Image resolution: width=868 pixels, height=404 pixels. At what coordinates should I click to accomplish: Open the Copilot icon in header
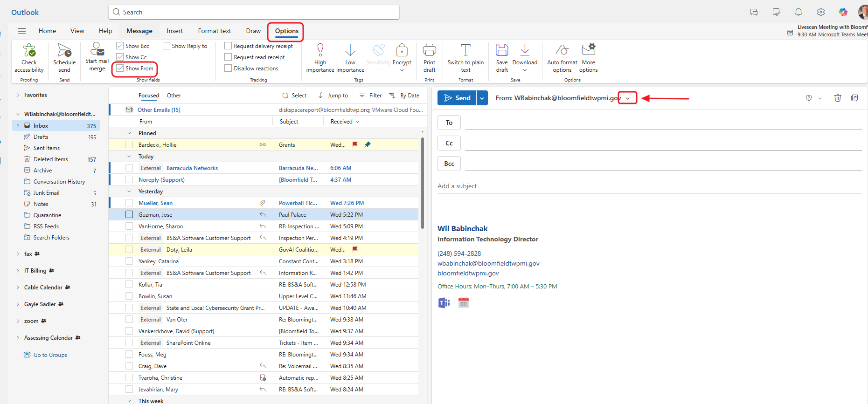pos(843,12)
